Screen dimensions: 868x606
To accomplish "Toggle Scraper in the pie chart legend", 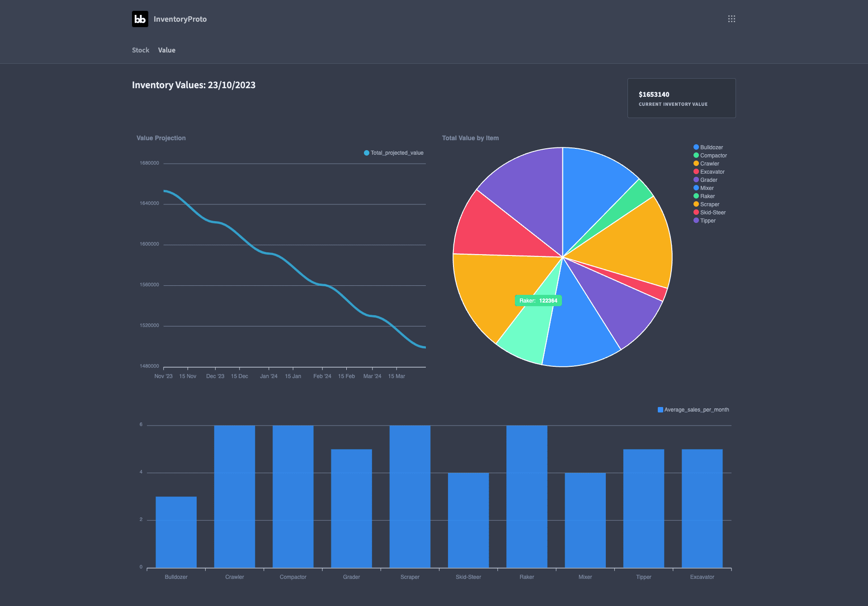I will click(x=706, y=204).
